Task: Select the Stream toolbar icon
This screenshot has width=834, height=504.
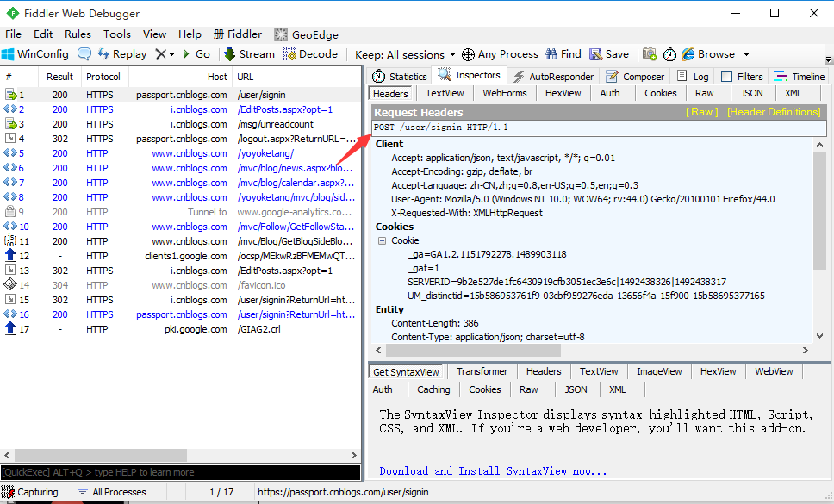Action: 248,53
